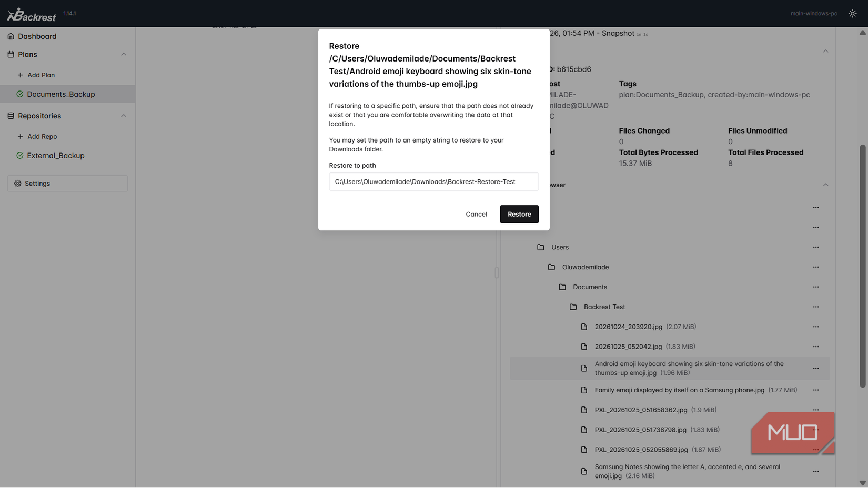The image size is (868, 488).
Task: Open more options for Documents folder
Action: [x=816, y=287]
